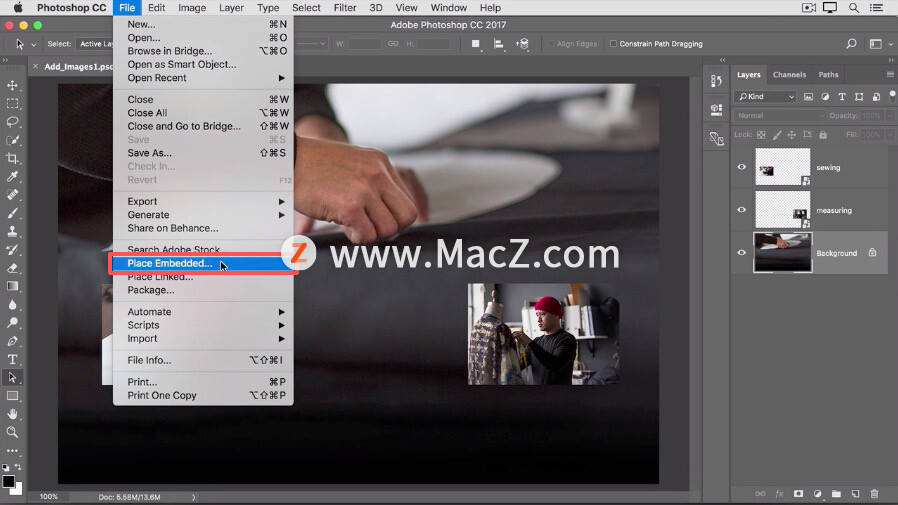898x505 pixels.
Task: Select the Move tool
Action: pyautogui.click(x=12, y=85)
